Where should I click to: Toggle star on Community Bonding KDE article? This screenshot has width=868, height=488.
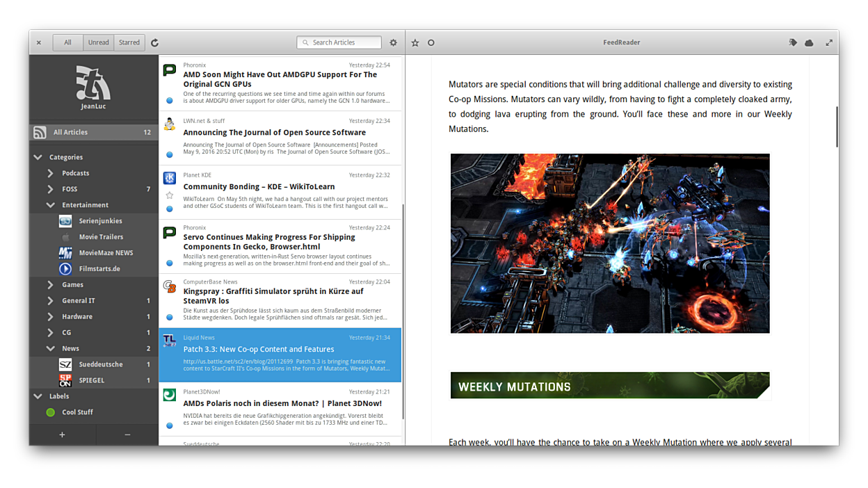point(169,195)
